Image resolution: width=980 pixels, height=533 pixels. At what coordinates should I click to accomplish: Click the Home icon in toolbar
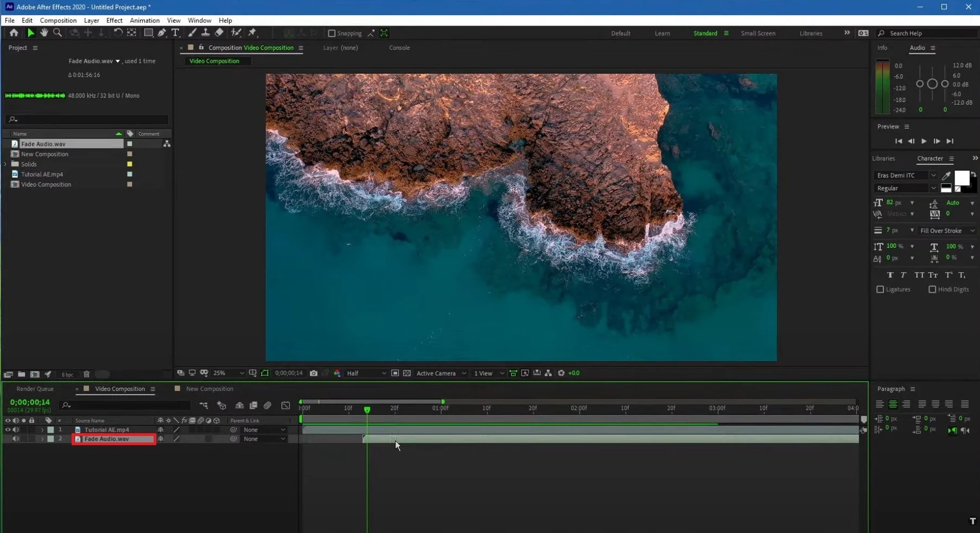tap(14, 33)
